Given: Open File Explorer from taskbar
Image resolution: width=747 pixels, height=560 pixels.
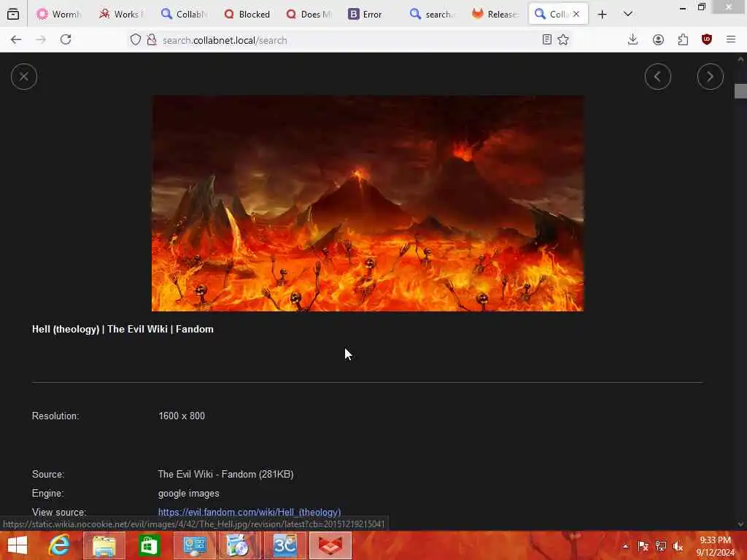Looking at the screenshot, I should tap(104, 545).
